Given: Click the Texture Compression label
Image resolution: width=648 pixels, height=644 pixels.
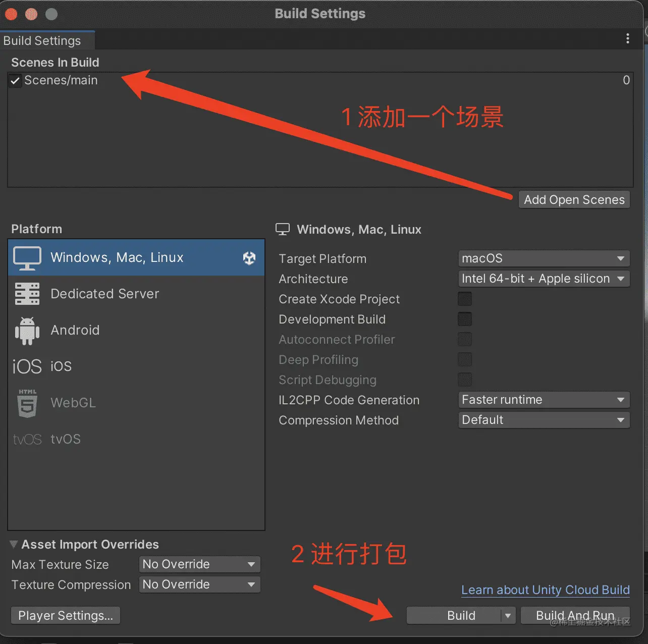Looking at the screenshot, I should point(71,585).
